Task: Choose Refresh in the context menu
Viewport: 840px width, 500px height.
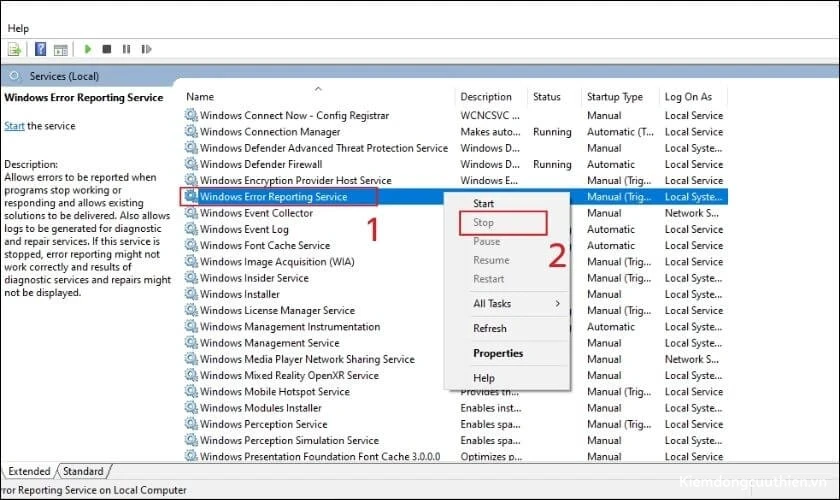Action: click(x=506, y=328)
